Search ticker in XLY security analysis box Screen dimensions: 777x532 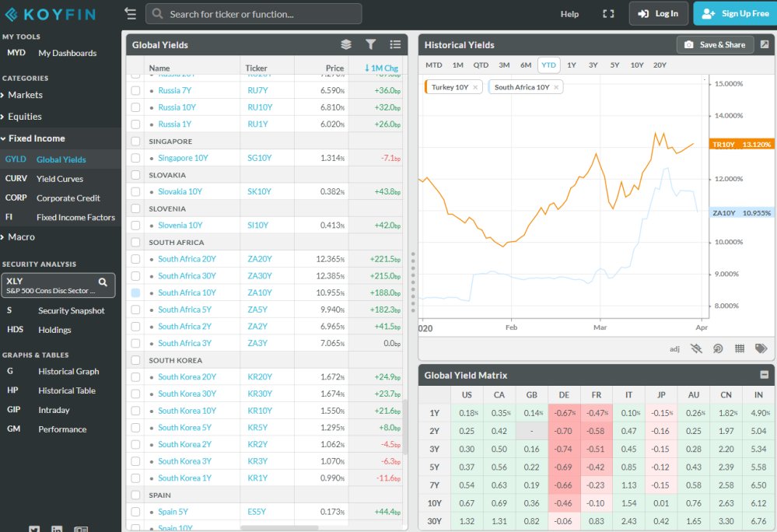[x=103, y=282]
